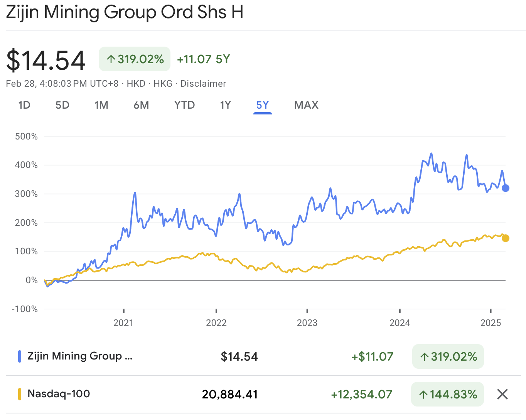Click the +12,354.07 Nasdaq-100 change

pyautogui.click(x=362, y=394)
